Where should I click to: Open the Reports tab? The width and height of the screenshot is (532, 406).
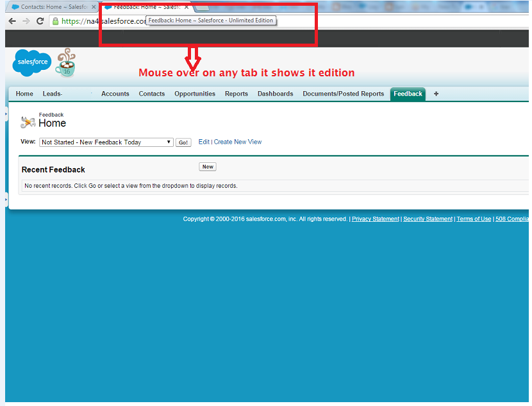[x=237, y=94]
